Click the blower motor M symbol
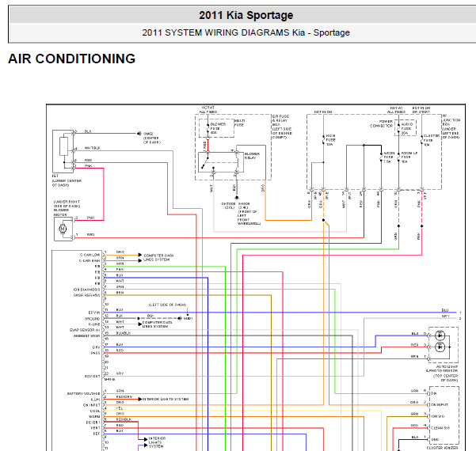The image size is (476, 451). (63, 229)
